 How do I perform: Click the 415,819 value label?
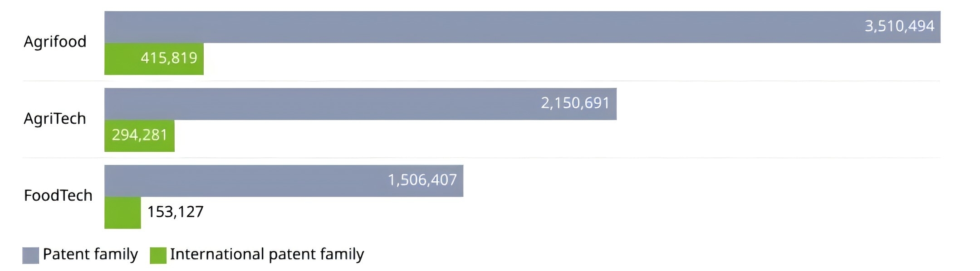(169, 58)
